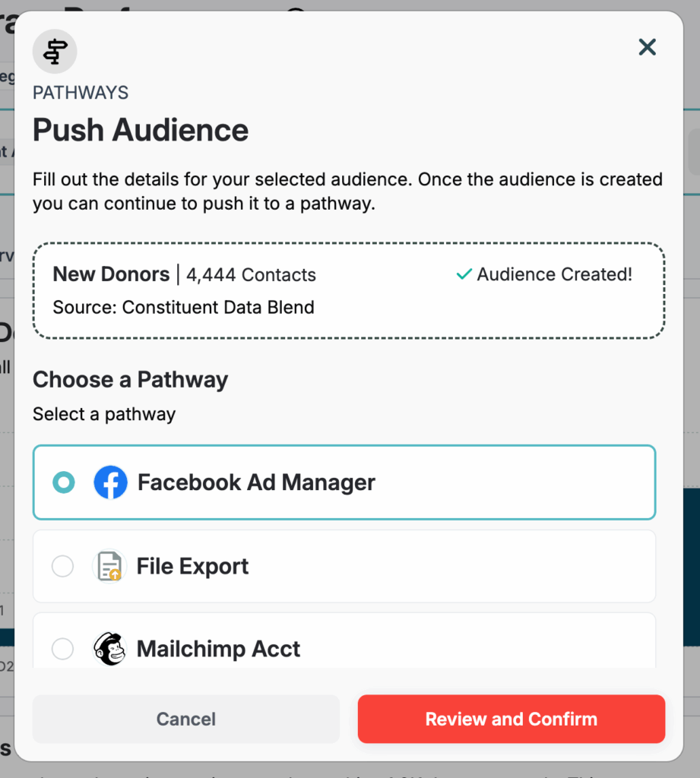700x778 pixels.
Task: Click the Mailchimp monkey logo icon
Action: [x=111, y=649]
